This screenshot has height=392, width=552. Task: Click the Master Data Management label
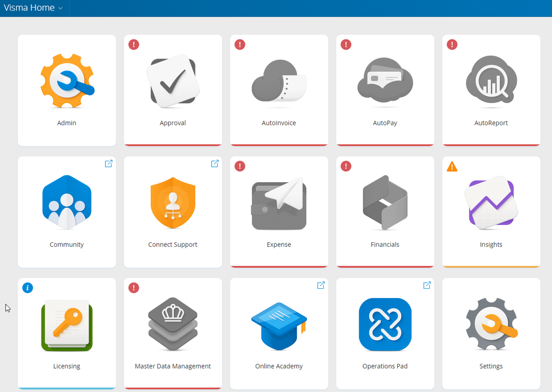[x=173, y=366]
